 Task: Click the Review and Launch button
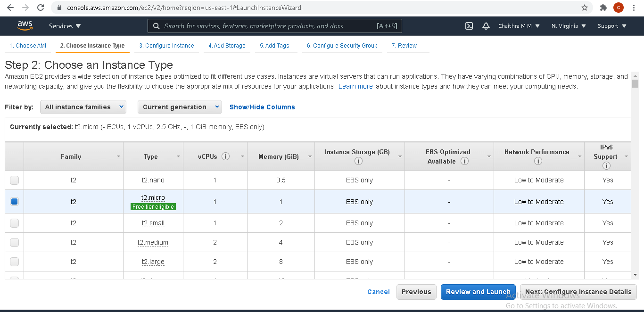pyautogui.click(x=478, y=292)
